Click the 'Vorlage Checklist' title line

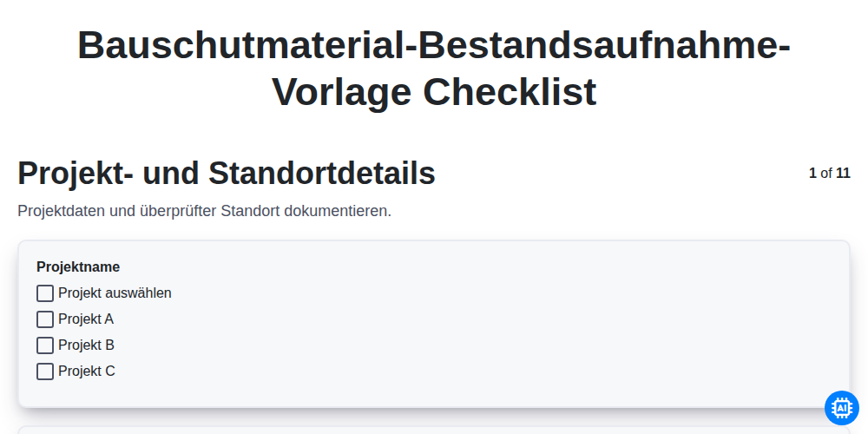[434, 92]
